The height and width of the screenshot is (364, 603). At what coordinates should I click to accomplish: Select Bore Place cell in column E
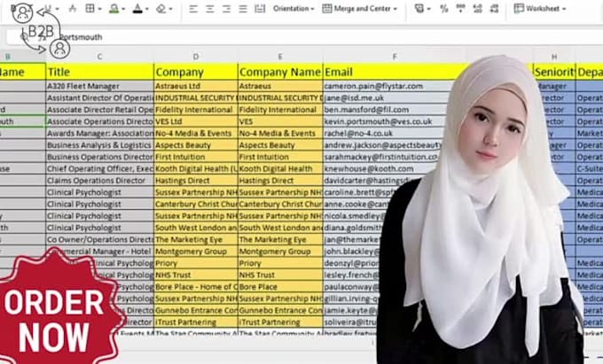click(280, 287)
